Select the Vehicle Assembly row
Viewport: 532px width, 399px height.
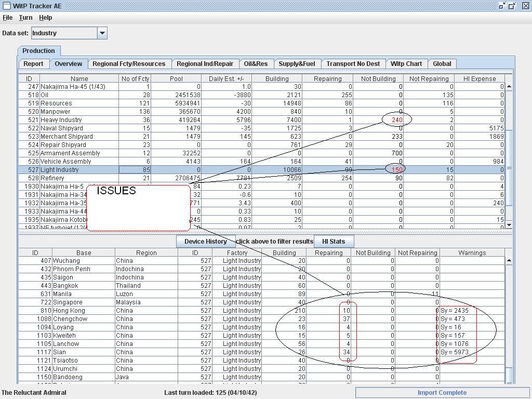click(261, 162)
